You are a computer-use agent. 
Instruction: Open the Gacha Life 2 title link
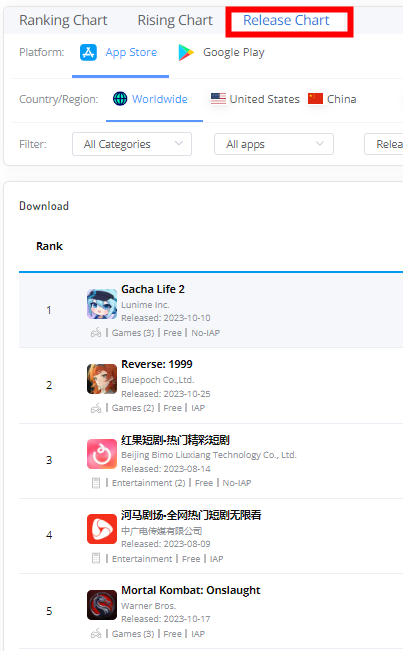[153, 289]
